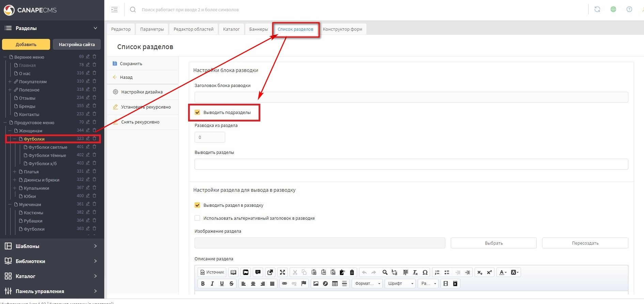Open the text color picker
This screenshot has height=304, width=644.
pos(503,272)
